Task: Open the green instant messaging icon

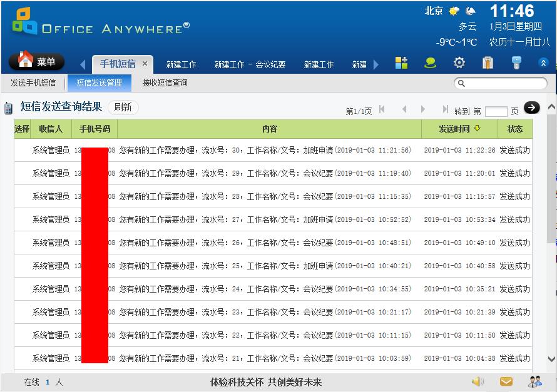Action: [x=430, y=63]
